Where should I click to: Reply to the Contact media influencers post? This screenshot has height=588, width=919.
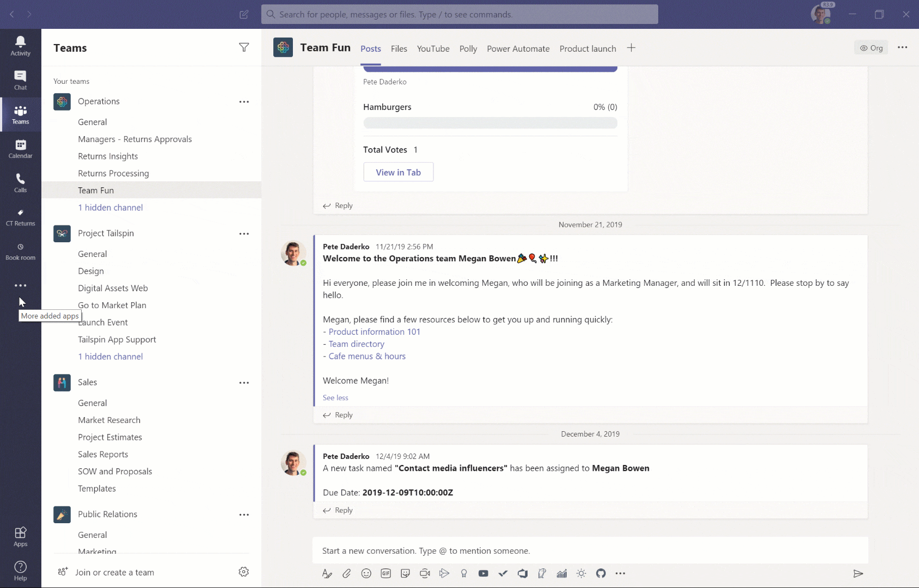click(338, 510)
